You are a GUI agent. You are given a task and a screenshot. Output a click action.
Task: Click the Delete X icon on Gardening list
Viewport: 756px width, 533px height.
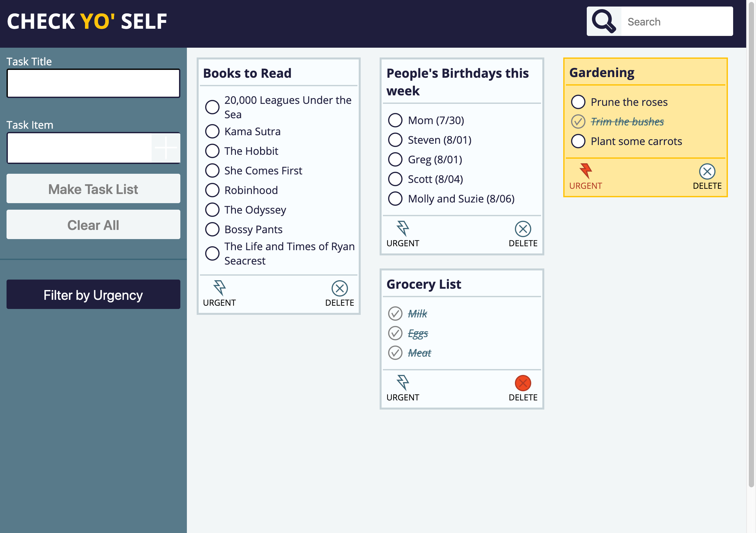(x=706, y=172)
